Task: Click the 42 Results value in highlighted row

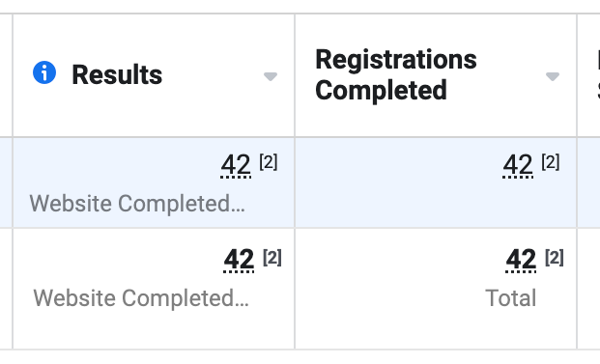Action: (x=236, y=165)
